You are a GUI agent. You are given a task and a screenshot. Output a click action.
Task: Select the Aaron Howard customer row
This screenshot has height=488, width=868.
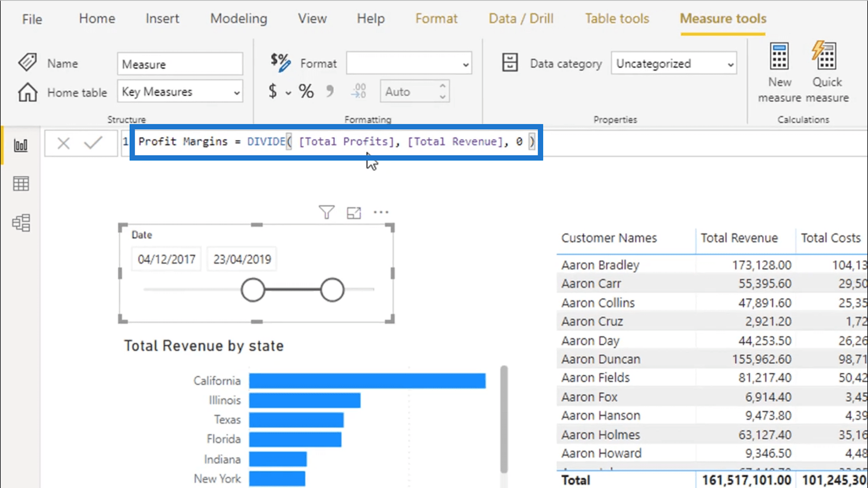(x=712, y=453)
